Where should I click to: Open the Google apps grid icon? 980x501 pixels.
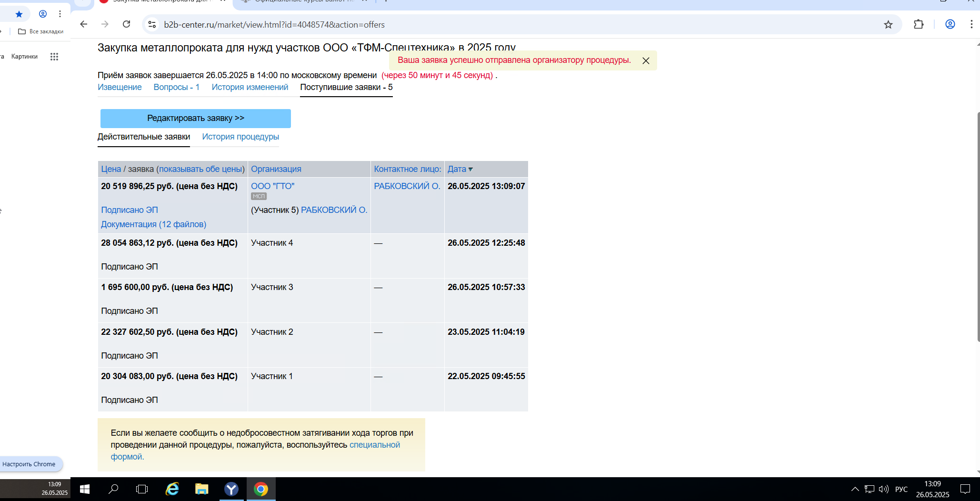coord(54,57)
